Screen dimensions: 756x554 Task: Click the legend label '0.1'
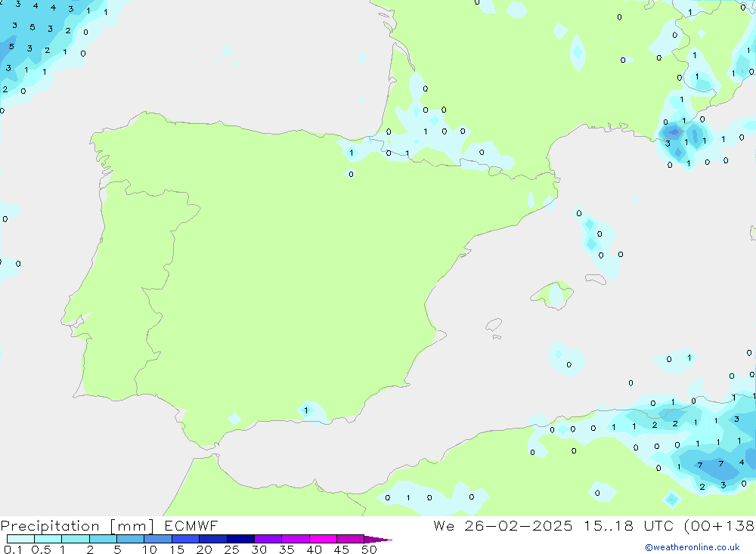click(13, 549)
